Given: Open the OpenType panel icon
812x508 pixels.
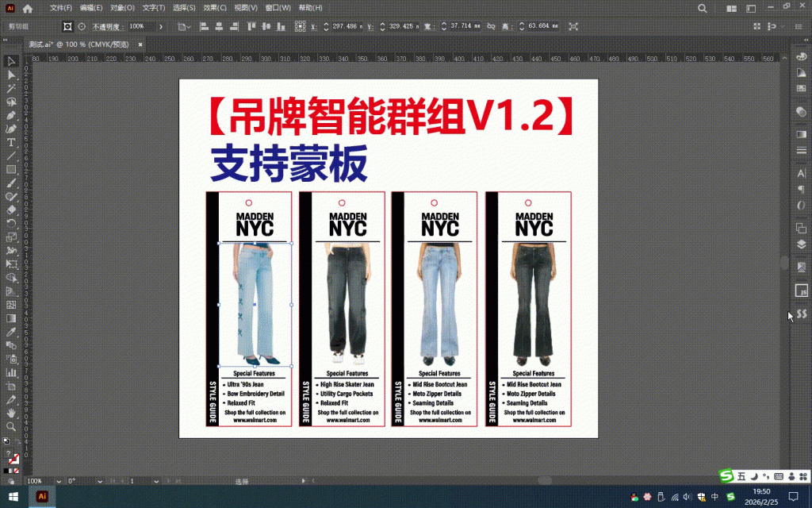Looking at the screenshot, I should tap(801, 206).
